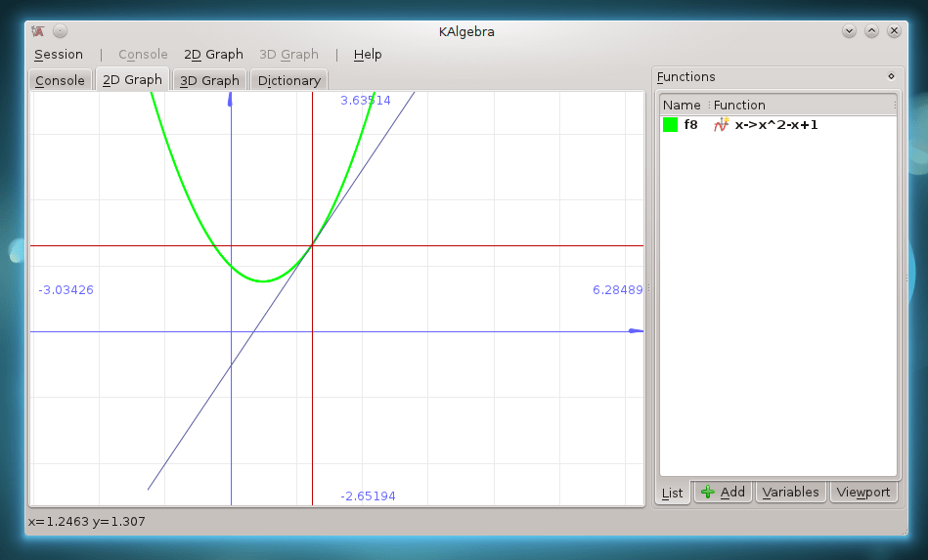The image size is (928, 560).
Task: Click the KAlgebra app icon in title bar
Action: (38, 31)
